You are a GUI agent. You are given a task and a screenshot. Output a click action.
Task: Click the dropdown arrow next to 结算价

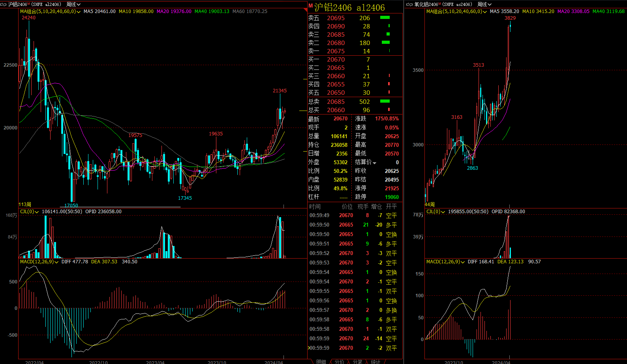[375, 163]
